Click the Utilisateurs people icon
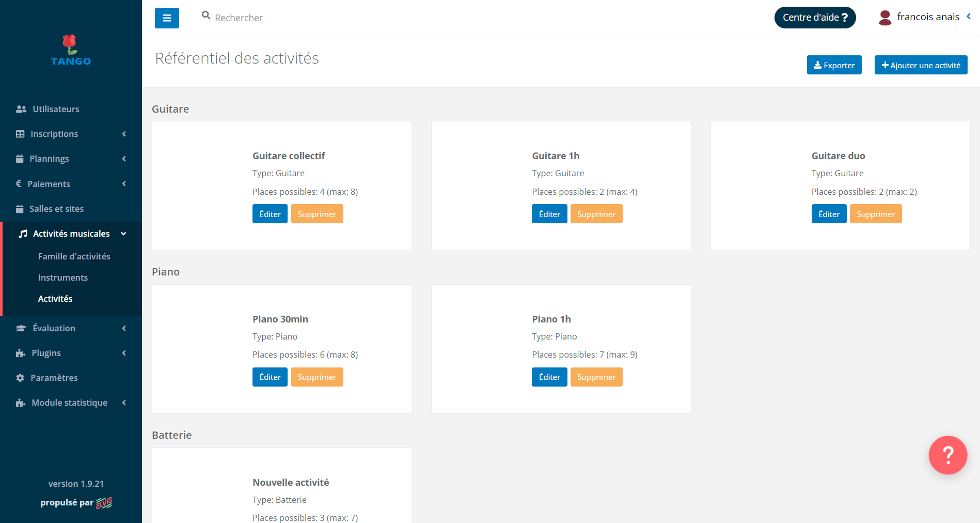The image size is (980, 523). (x=21, y=109)
